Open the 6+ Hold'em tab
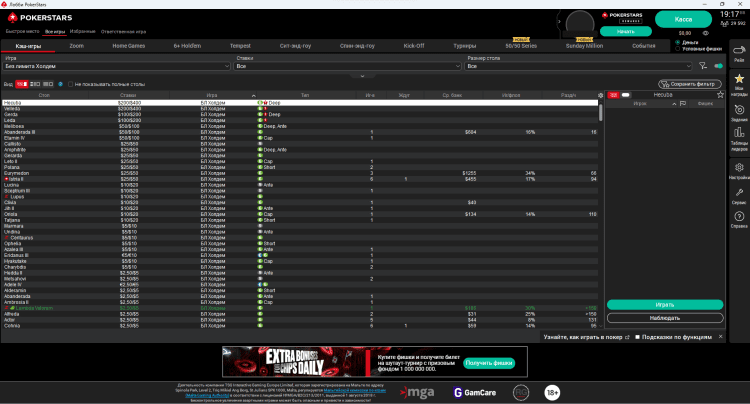 click(x=188, y=46)
